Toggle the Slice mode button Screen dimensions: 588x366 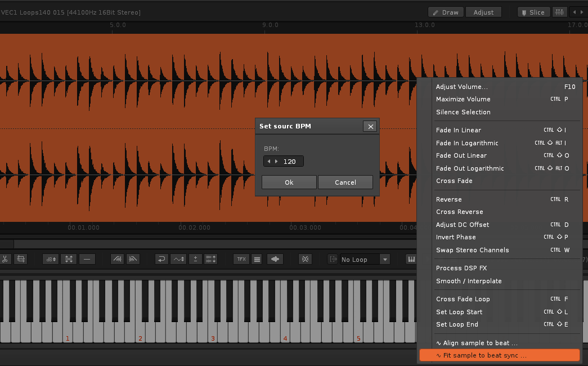533,12
